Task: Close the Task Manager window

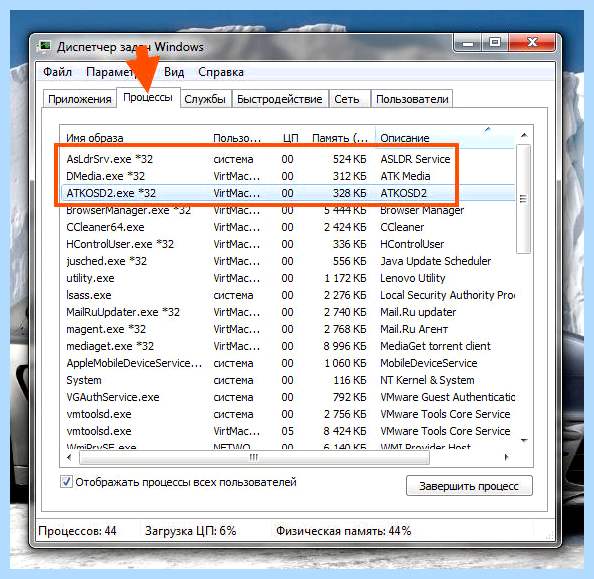Action: [x=532, y=43]
